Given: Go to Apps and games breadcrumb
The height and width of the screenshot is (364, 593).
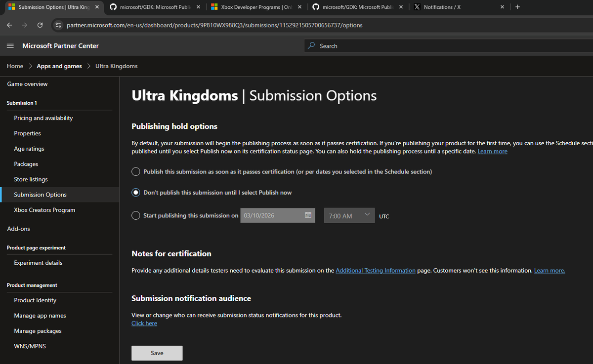Looking at the screenshot, I should coord(59,66).
